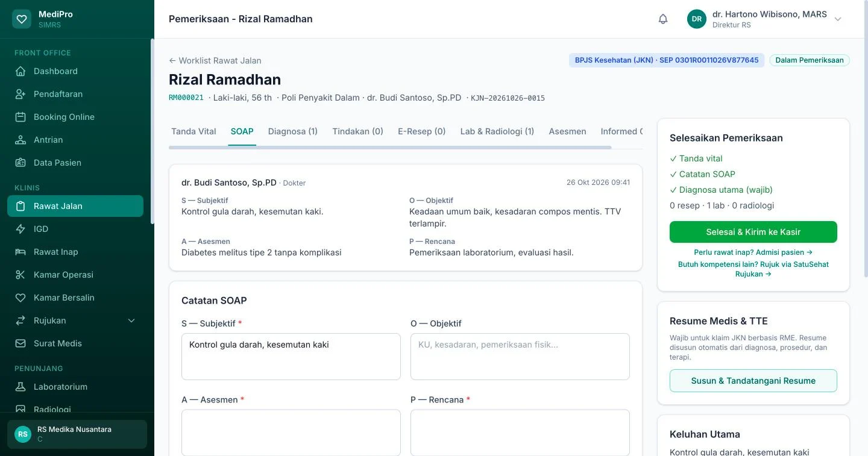Image resolution: width=868 pixels, height=456 pixels.
Task: Click the IGD lightning icon
Action: coord(20,229)
